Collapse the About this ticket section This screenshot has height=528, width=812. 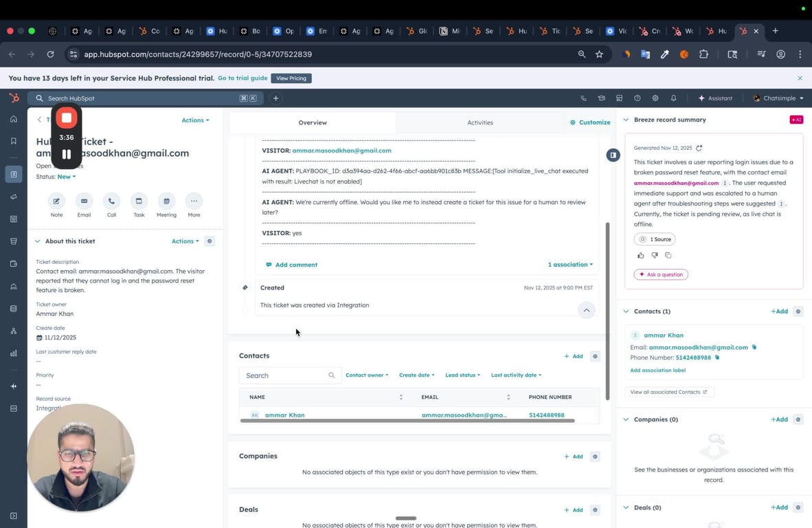point(37,241)
